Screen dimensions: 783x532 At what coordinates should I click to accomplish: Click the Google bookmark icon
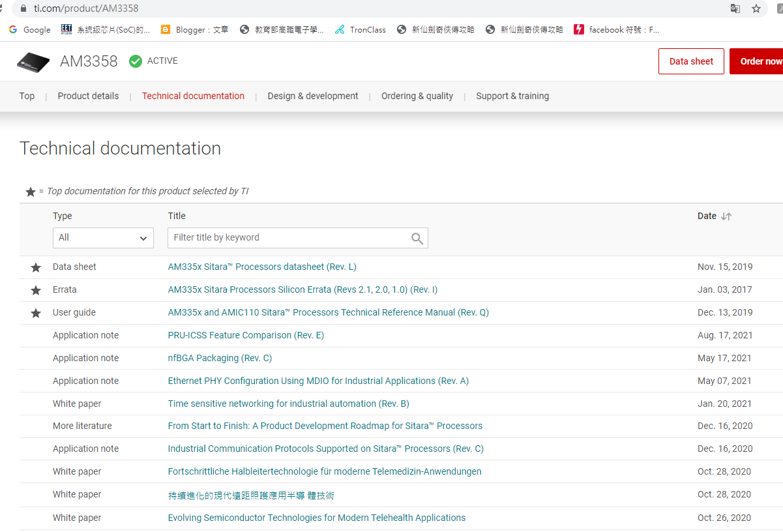coord(13,29)
